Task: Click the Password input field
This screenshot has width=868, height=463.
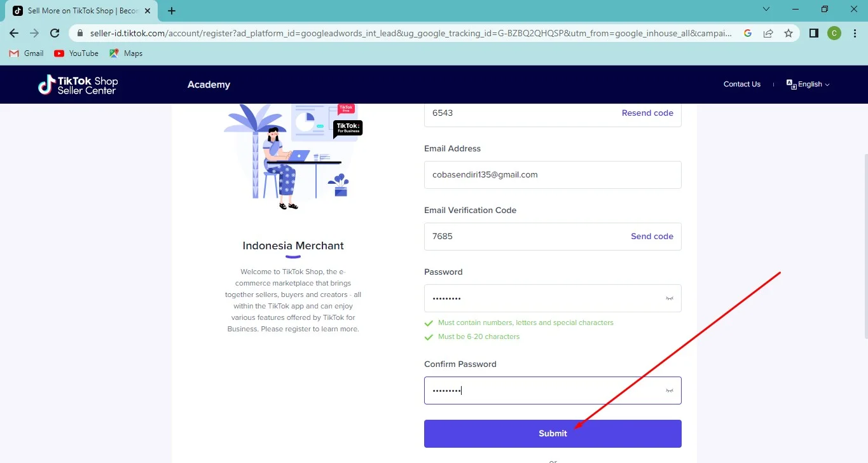Action: (553, 298)
